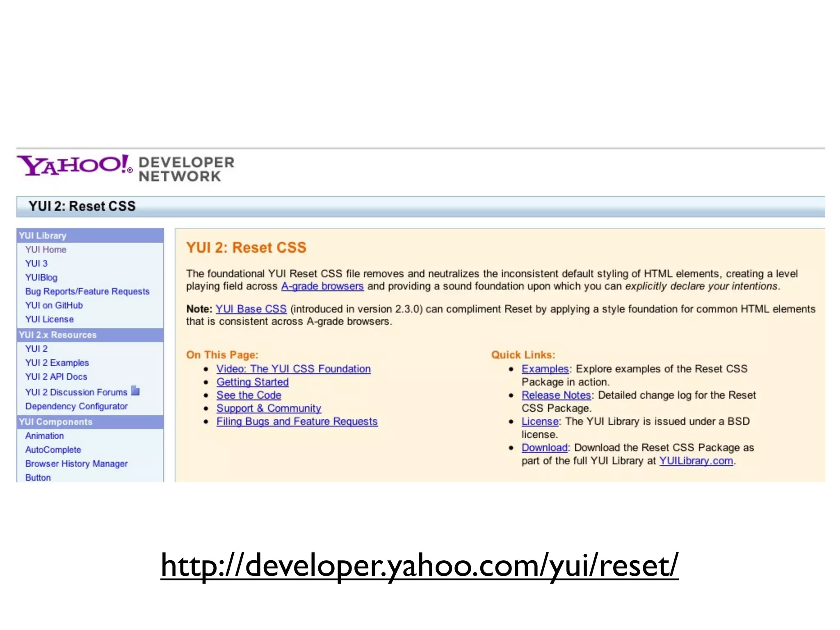Jump to Getting Started section
The width and height of the screenshot is (840, 630).
click(x=253, y=382)
